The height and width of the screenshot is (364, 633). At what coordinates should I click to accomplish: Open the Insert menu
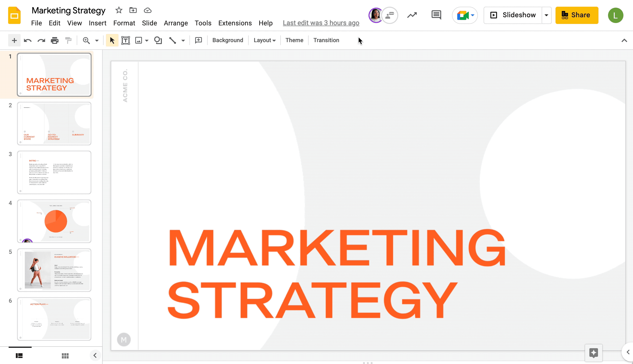(x=98, y=23)
